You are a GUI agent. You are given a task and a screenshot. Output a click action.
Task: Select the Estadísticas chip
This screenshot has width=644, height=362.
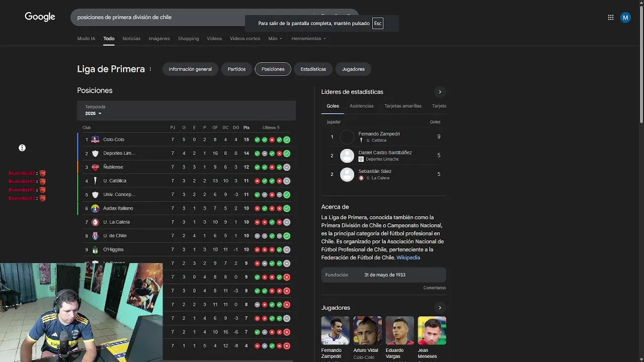point(313,69)
